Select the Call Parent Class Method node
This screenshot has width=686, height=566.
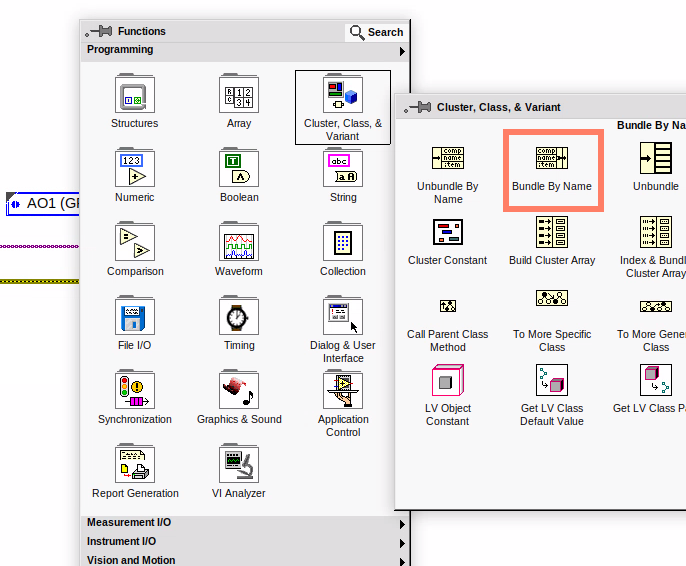coord(448,306)
